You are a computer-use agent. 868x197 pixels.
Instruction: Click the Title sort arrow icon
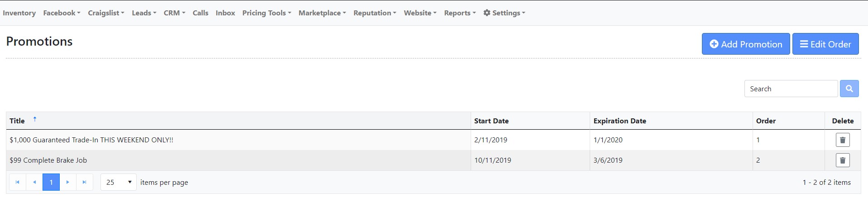point(35,119)
